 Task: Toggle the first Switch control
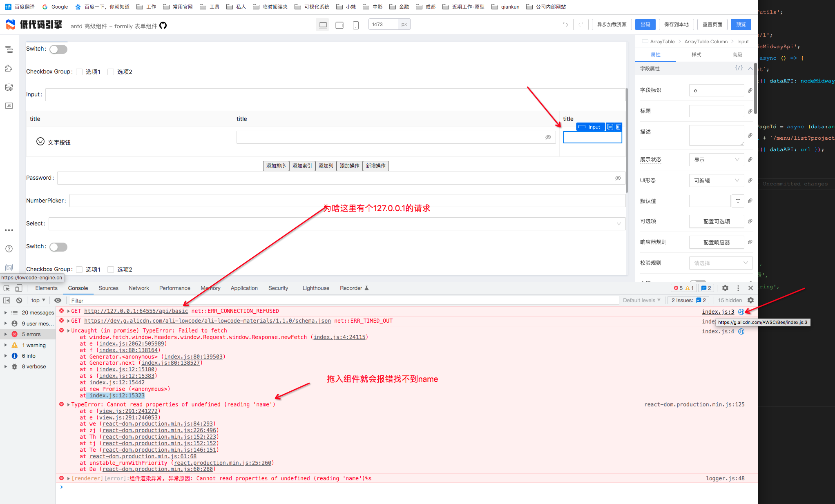(58, 49)
